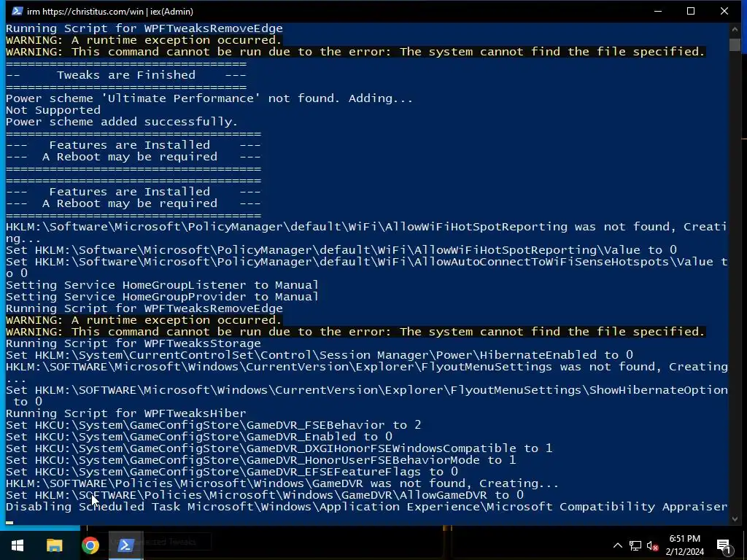This screenshot has height=560, width=747.
Task: Open the Windows Start menu
Action: (x=18, y=545)
